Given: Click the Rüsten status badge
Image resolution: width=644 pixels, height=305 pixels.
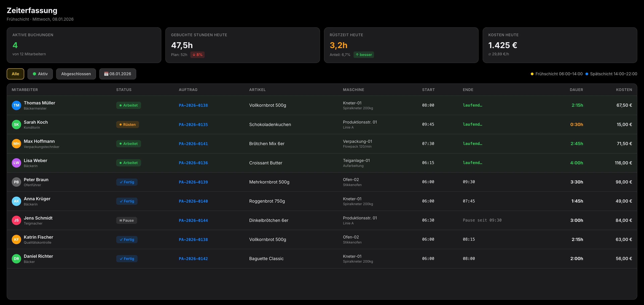Looking at the screenshot, I should click(x=127, y=124).
